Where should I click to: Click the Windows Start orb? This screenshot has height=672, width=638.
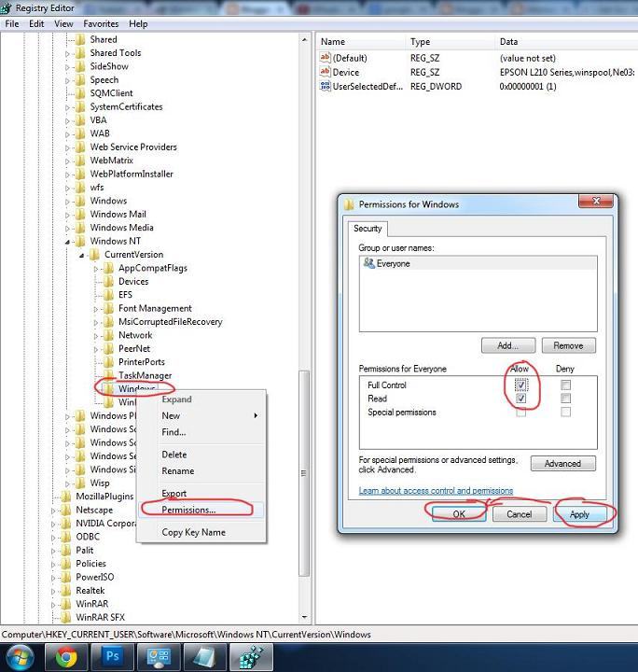tap(20, 656)
